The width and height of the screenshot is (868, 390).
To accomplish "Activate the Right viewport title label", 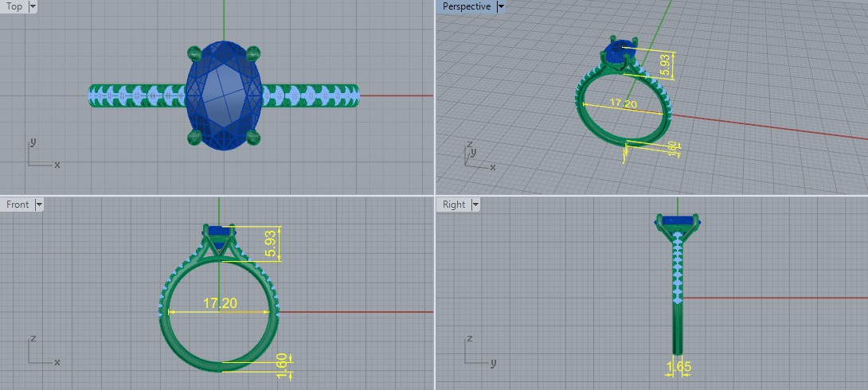I will tap(454, 205).
